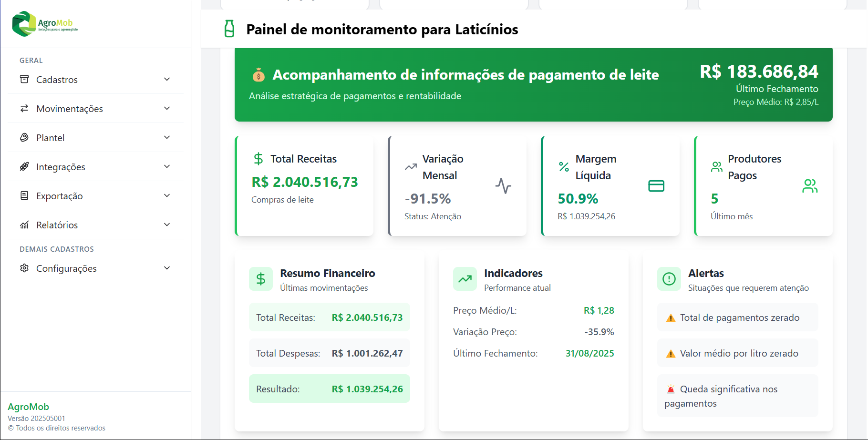Click the milk bottle icon in header
Image resolution: width=868 pixels, height=440 pixels.
229,29
